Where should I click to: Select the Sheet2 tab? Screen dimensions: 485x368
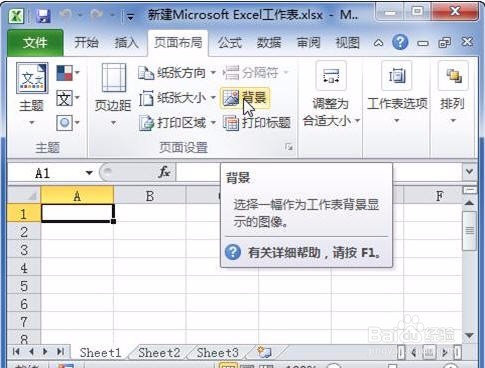point(159,352)
